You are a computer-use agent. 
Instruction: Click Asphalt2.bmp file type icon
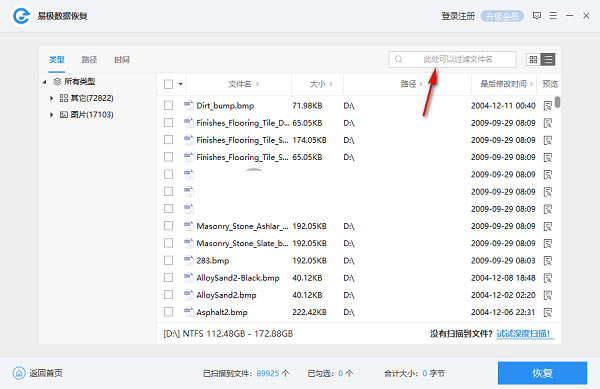189,312
